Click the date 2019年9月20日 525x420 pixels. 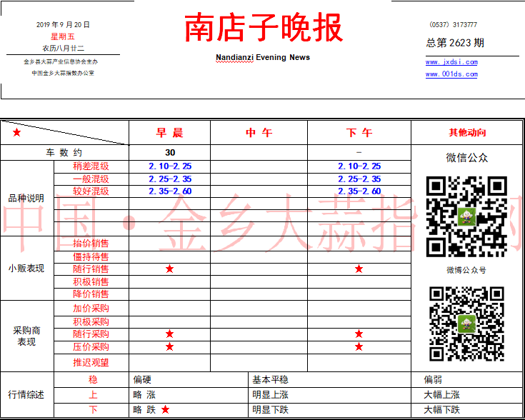[x=63, y=24]
